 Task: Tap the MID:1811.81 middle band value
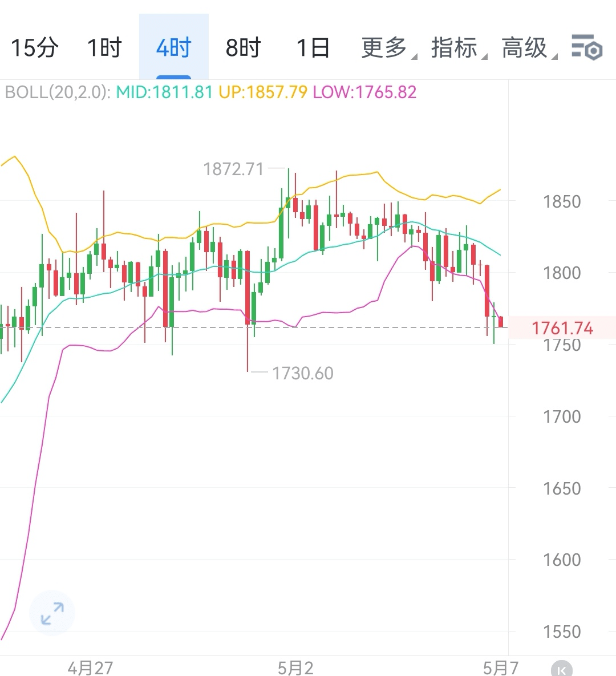pos(164,92)
